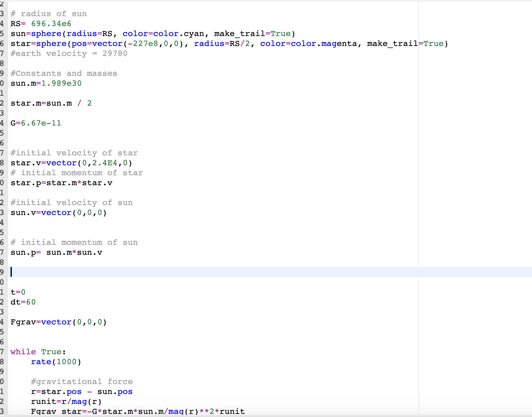Screen dimensions: 532x417
Task: Click the Fgrav=vector(0,0,0) statement
Action: (58, 322)
